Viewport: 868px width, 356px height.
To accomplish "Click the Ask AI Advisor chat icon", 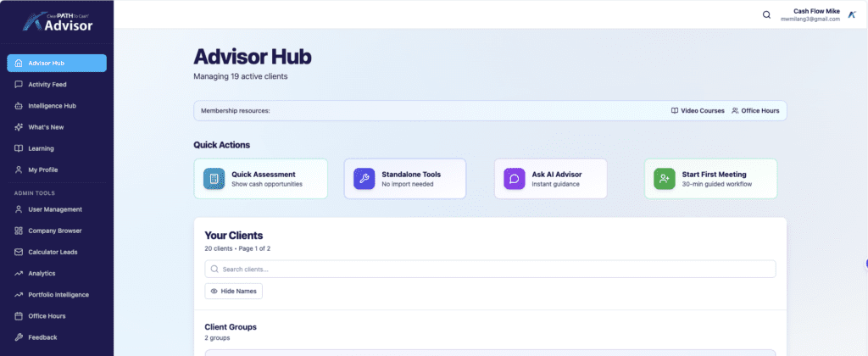I will tap(515, 179).
